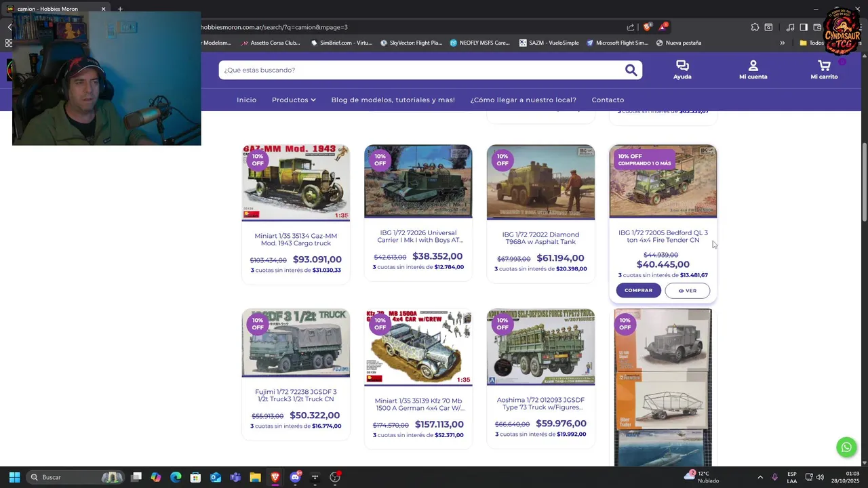
Task: Click the Gaz-MM Mod. 1943 box art thumbnail
Action: point(296,182)
